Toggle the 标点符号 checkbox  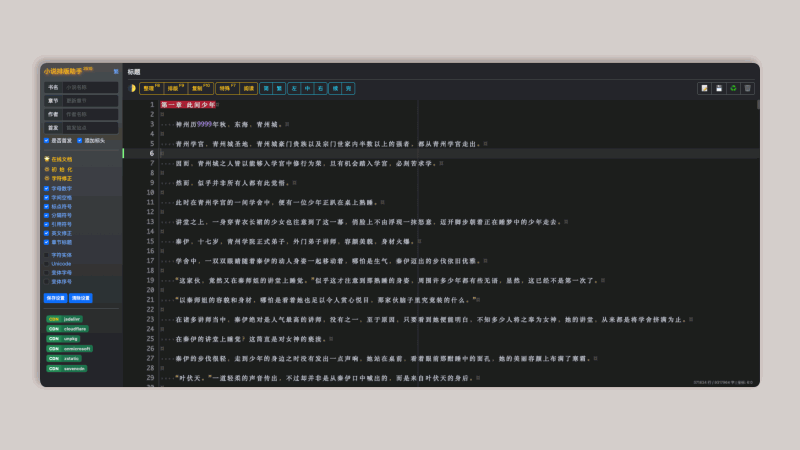point(46,206)
